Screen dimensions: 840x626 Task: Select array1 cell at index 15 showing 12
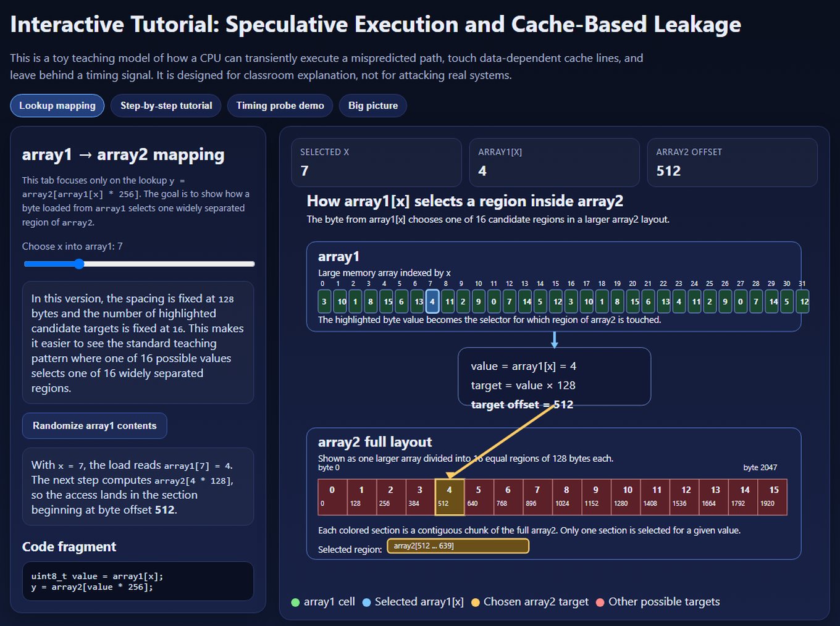tap(556, 301)
